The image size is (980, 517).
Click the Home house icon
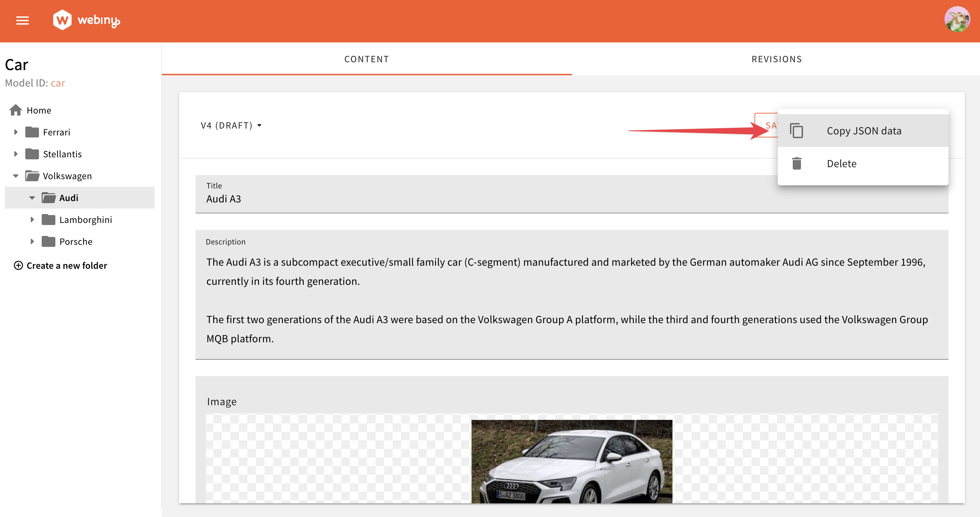(x=16, y=110)
